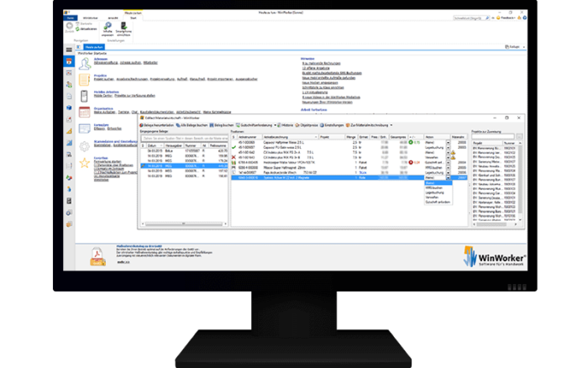Open Objektpreise from the toolbar

tap(307, 125)
